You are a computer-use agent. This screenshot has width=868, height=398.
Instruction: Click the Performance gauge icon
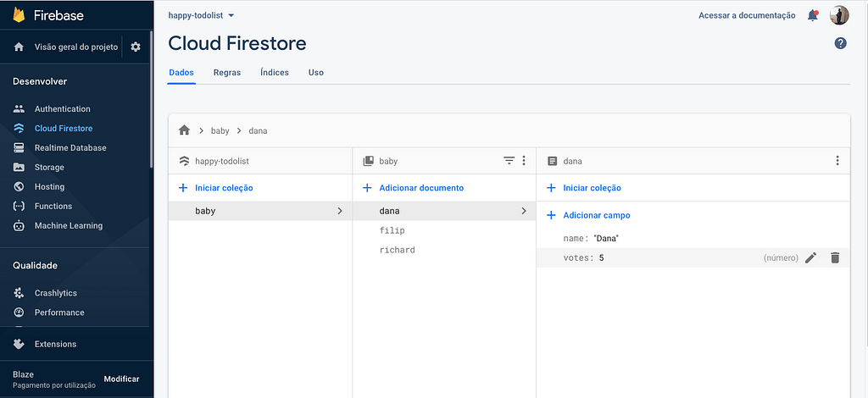[19, 312]
